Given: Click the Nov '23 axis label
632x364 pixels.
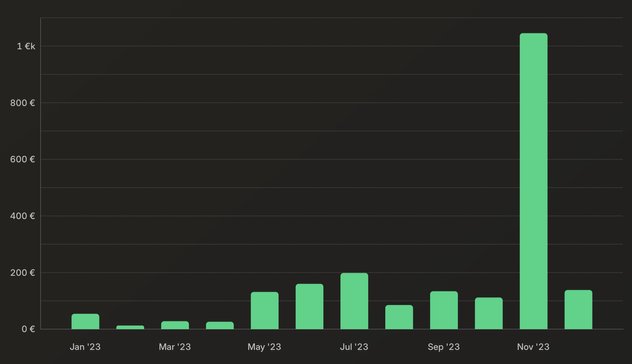Looking at the screenshot, I should coord(533,347).
